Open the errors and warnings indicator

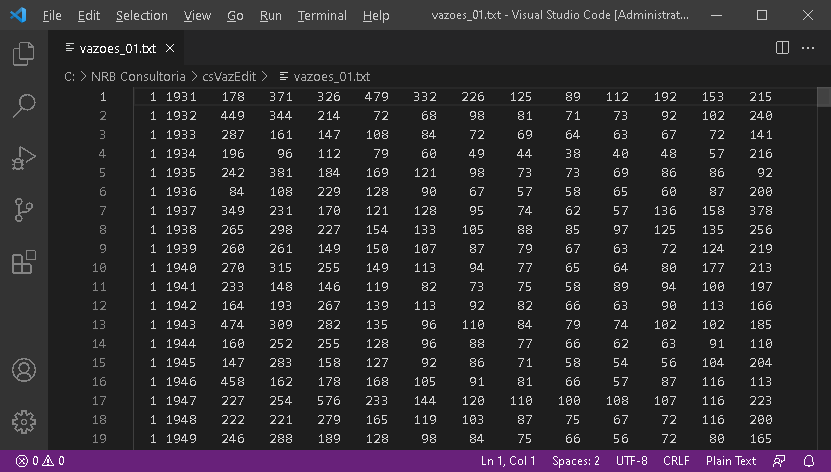pyautogui.click(x=40, y=461)
